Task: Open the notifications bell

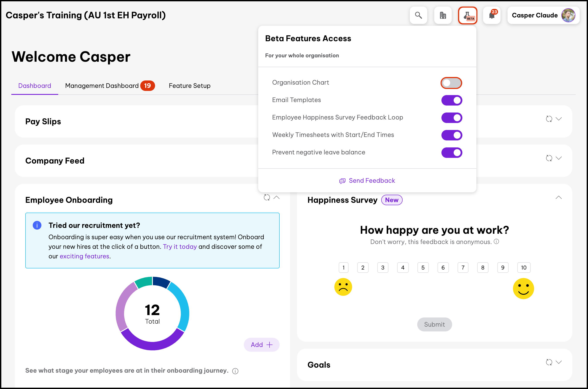Action: click(491, 15)
